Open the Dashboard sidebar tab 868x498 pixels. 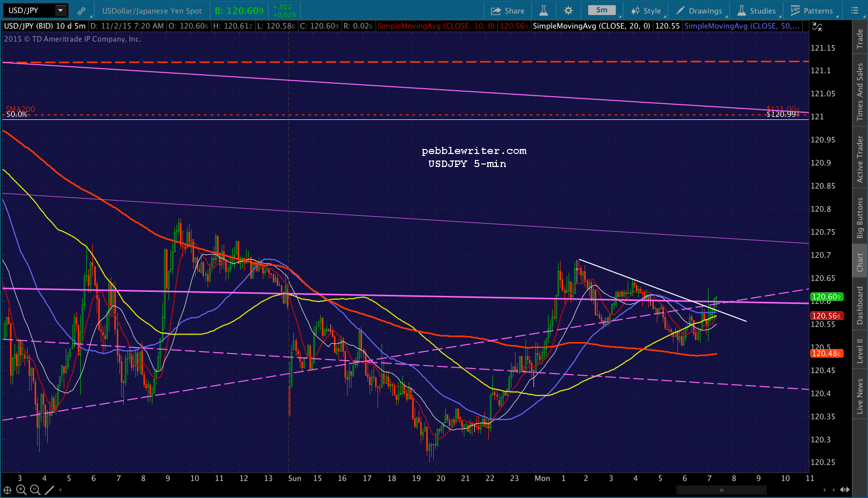pos(860,304)
